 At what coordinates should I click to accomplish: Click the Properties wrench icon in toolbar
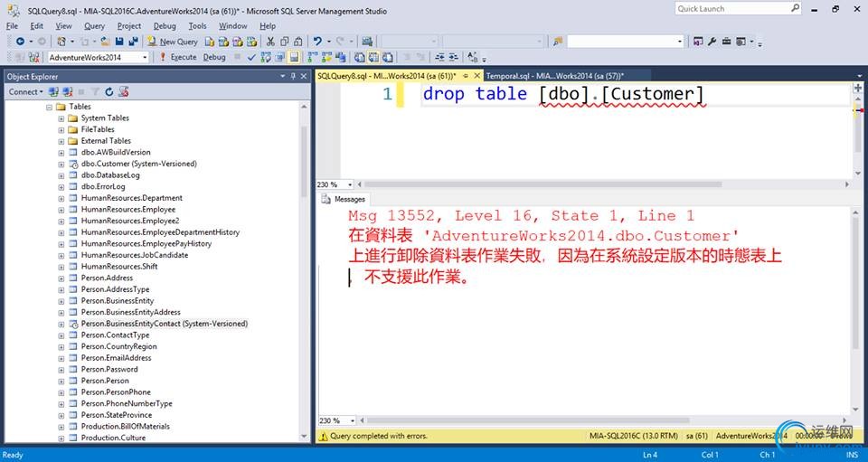click(712, 42)
